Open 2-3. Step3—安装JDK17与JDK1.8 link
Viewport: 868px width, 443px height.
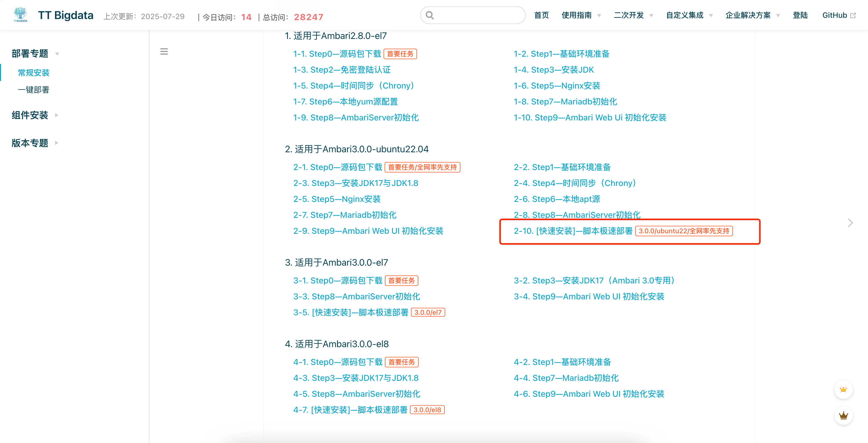pyautogui.click(x=356, y=183)
